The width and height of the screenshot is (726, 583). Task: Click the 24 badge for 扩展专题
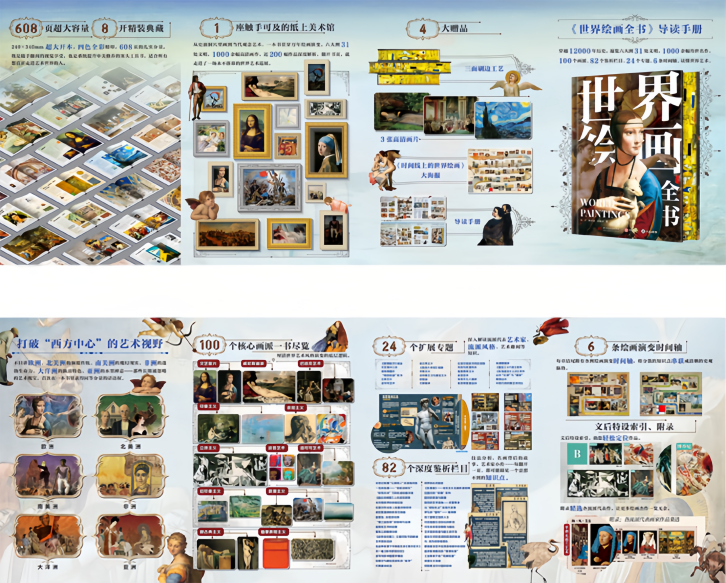[x=389, y=346]
